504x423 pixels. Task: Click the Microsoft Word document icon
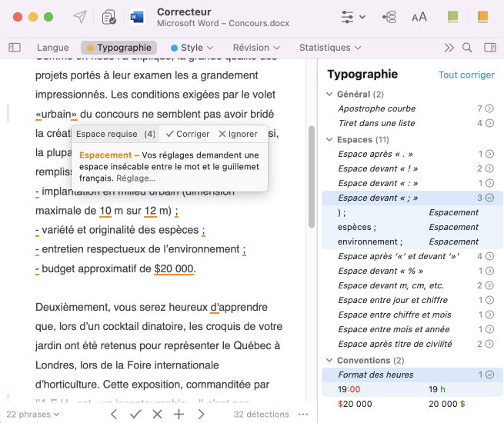coord(139,17)
